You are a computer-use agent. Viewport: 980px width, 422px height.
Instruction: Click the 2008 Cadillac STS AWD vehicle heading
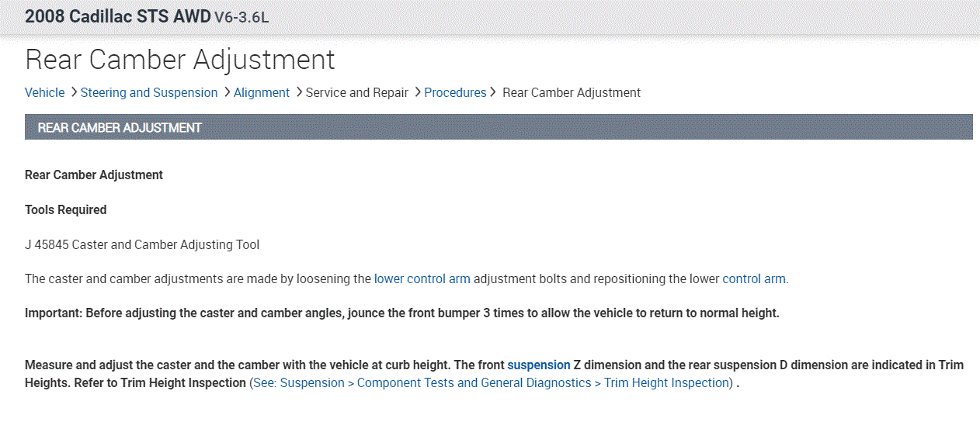[x=117, y=16]
